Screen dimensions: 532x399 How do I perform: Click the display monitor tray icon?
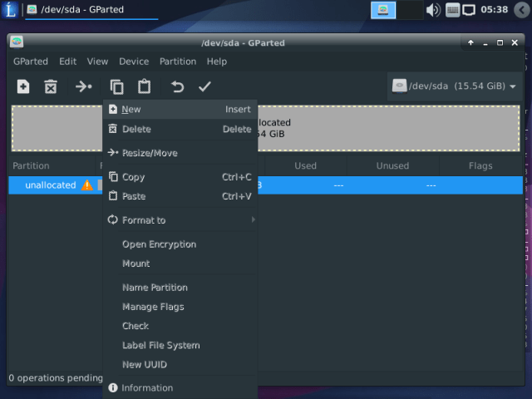pyautogui.click(x=469, y=10)
